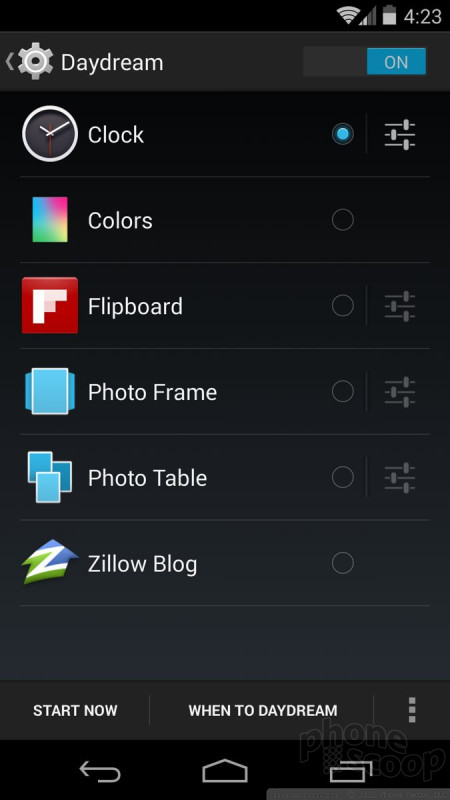Tap the Flipboard app icon
Image resolution: width=450 pixels, height=800 pixels.
coord(50,306)
